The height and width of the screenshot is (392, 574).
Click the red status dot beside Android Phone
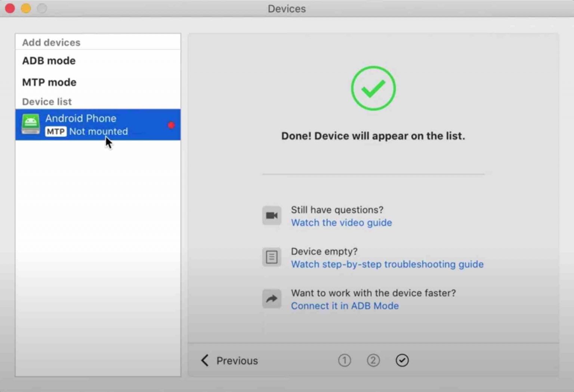click(171, 125)
